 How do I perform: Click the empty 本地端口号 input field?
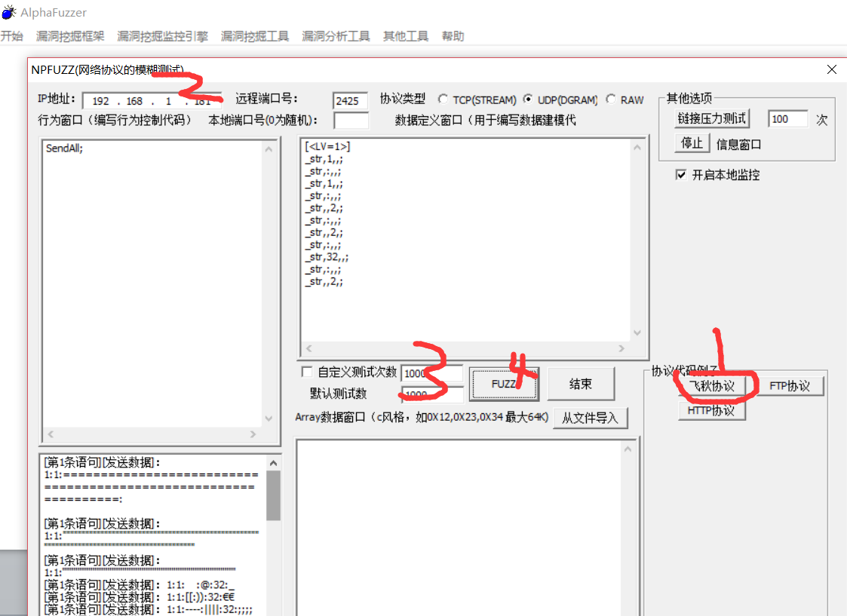[x=351, y=121]
